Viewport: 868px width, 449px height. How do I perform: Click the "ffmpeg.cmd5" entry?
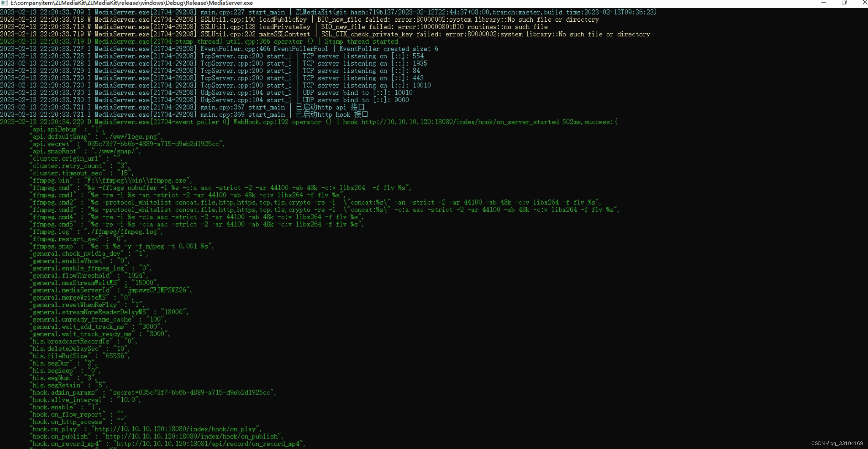197,224
